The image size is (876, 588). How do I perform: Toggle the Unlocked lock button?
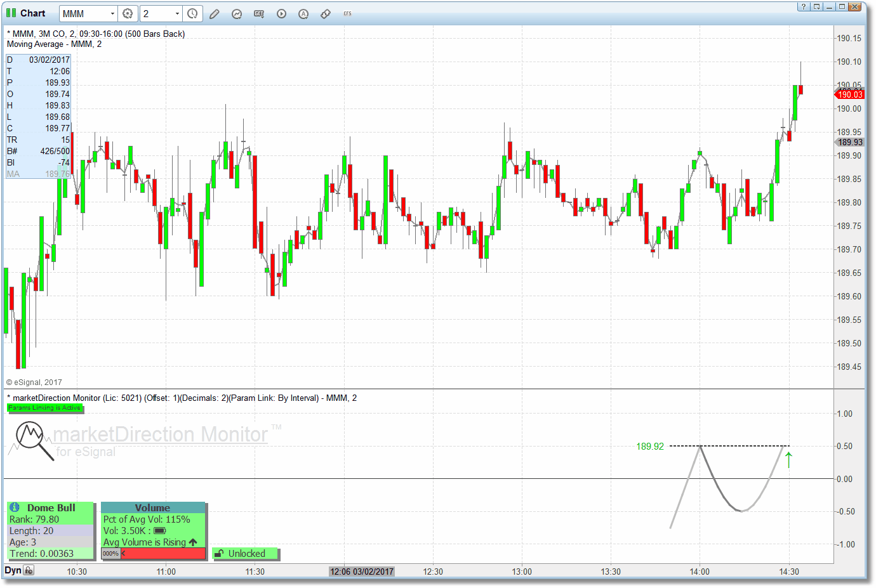point(246,554)
